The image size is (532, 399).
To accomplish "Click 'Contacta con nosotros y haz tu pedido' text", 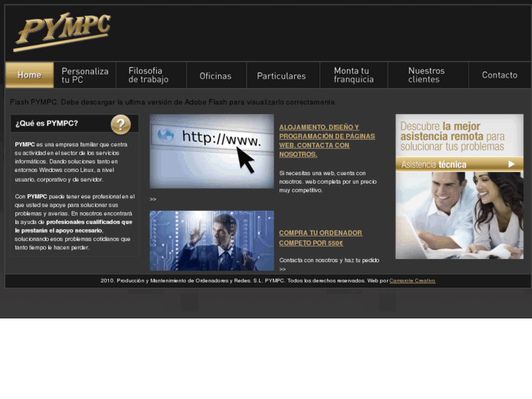I will [329, 260].
